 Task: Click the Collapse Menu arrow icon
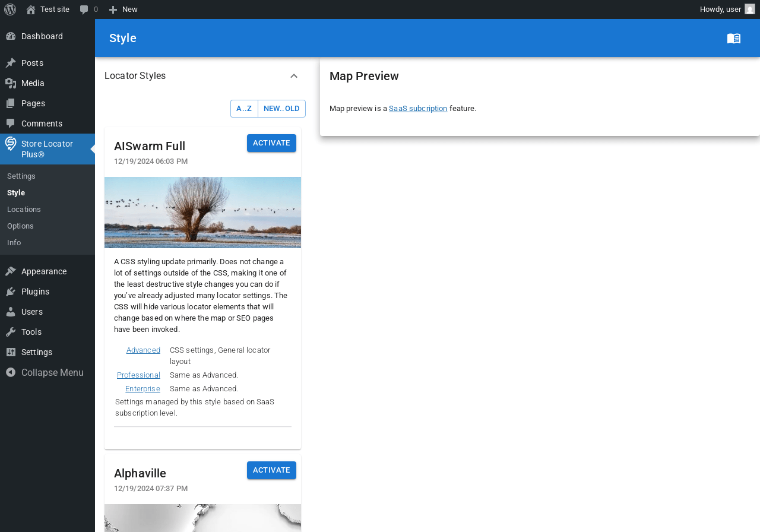click(x=11, y=372)
